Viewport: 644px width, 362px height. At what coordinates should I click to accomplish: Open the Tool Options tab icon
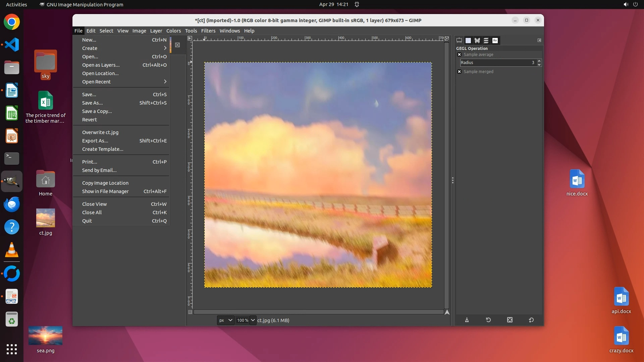[459, 41]
